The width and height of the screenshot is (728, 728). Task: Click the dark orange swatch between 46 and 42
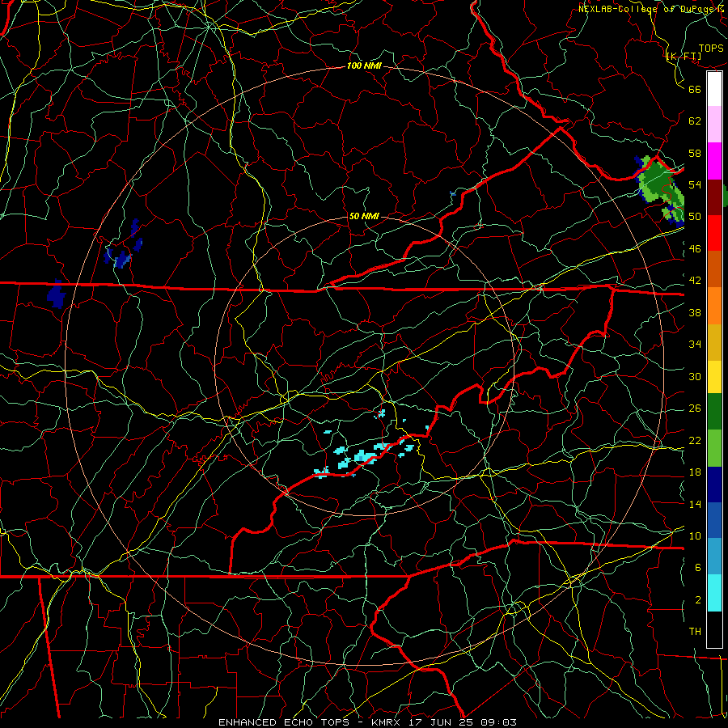tap(714, 269)
